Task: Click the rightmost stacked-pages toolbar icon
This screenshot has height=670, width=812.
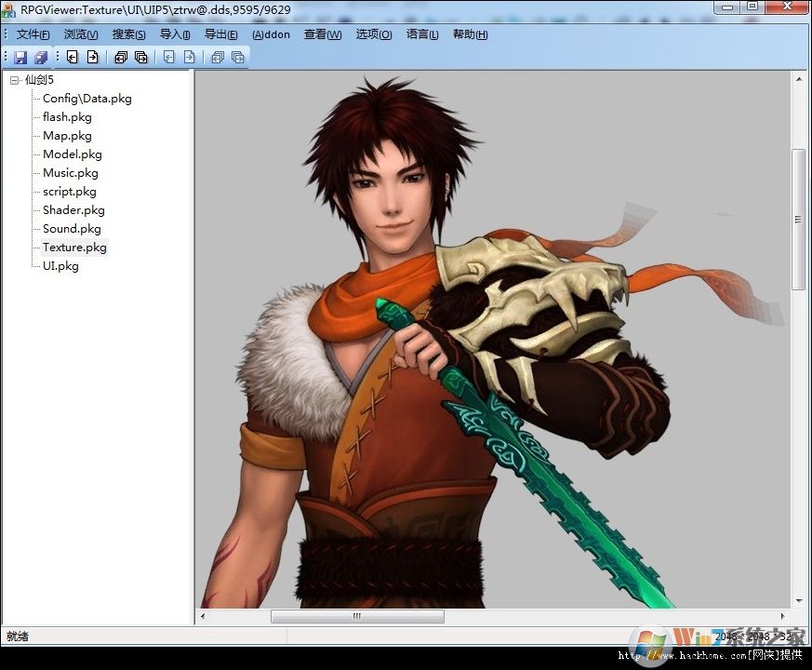Action: [x=237, y=57]
